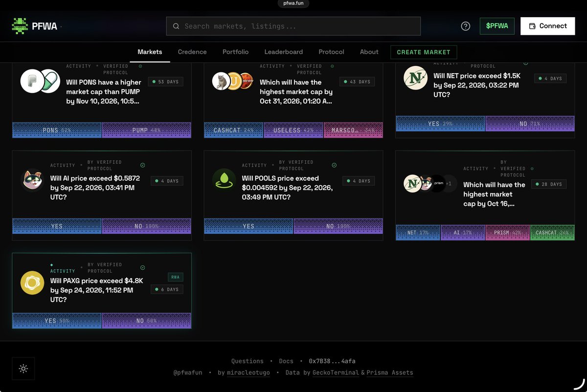
Task: Click the PONS token icon
Action: click(32, 81)
